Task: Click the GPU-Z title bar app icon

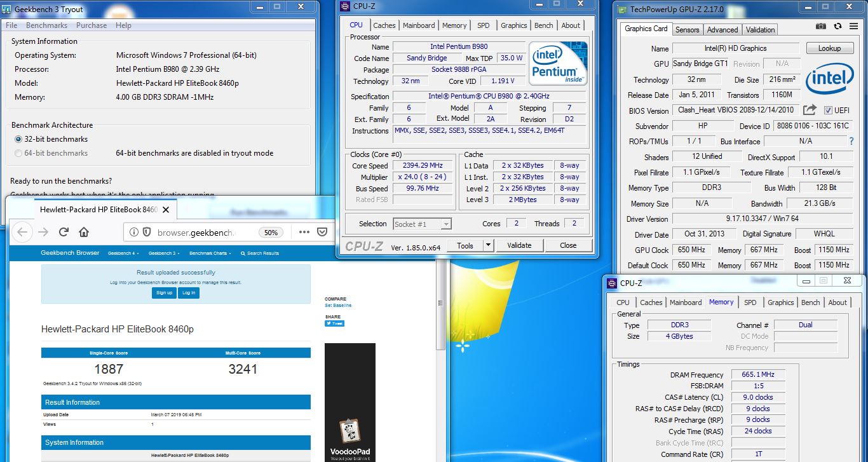Action: (621, 10)
